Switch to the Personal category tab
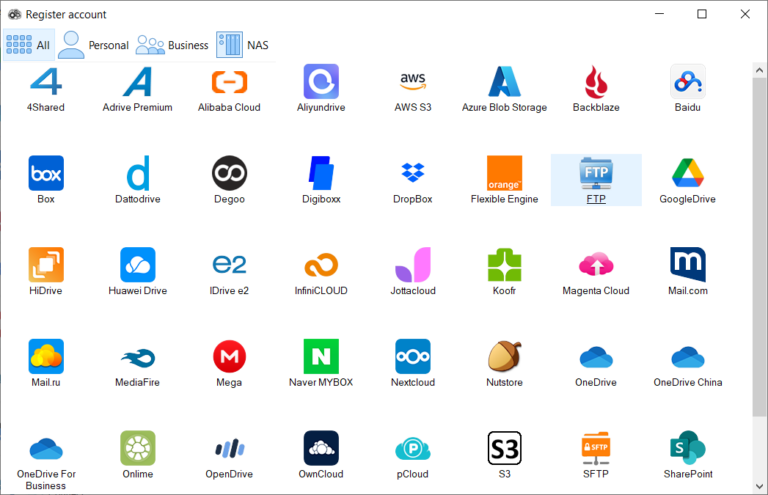The width and height of the screenshot is (768, 495). (93, 45)
